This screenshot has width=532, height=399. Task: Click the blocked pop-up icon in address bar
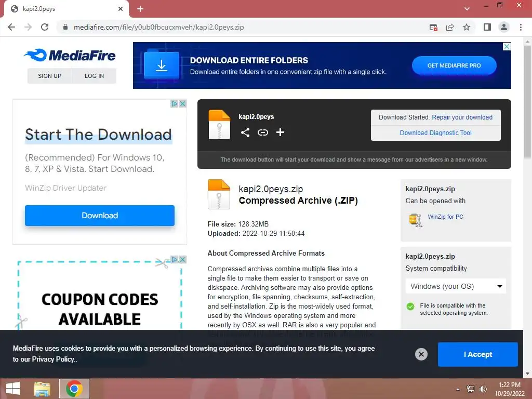coord(433,27)
